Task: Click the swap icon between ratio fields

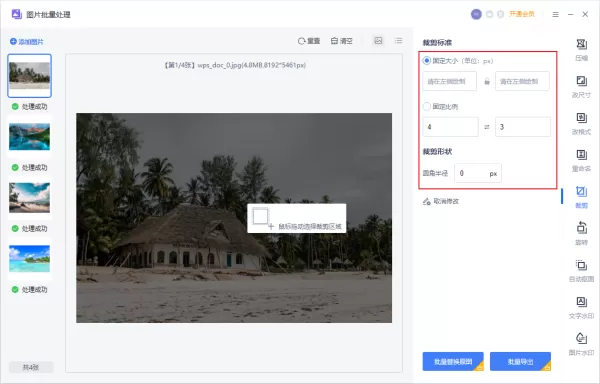Action: pyautogui.click(x=487, y=127)
